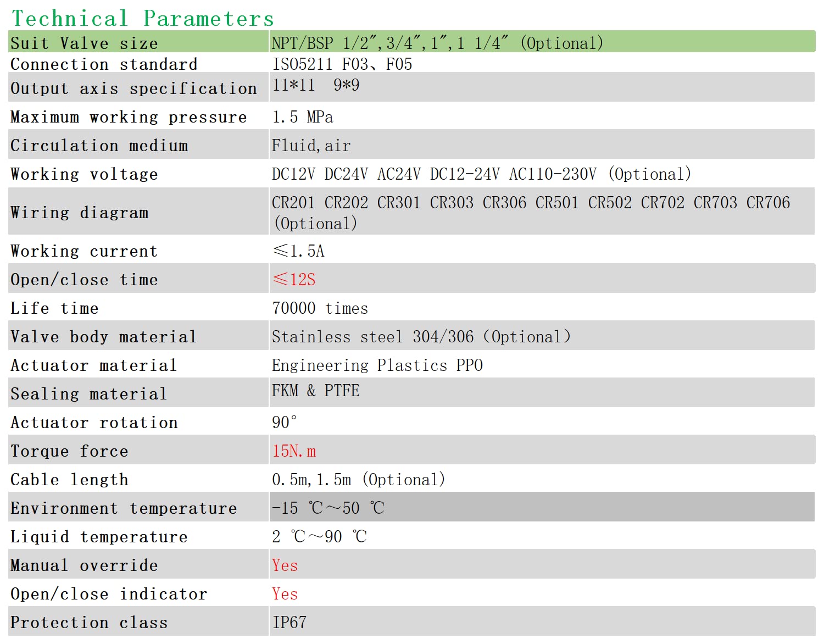Click the red '15N.m' value
The height and width of the screenshot is (644, 824).
[x=294, y=451]
